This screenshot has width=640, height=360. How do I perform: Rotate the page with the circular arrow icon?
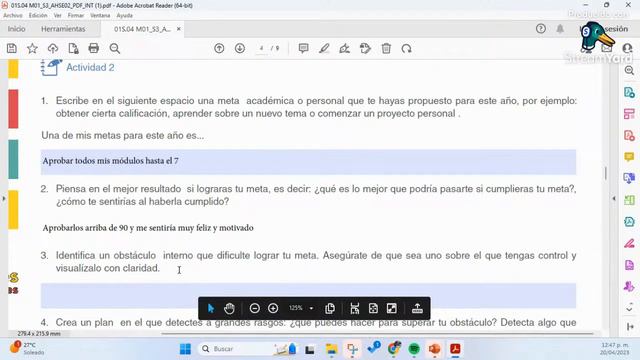coord(407,49)
